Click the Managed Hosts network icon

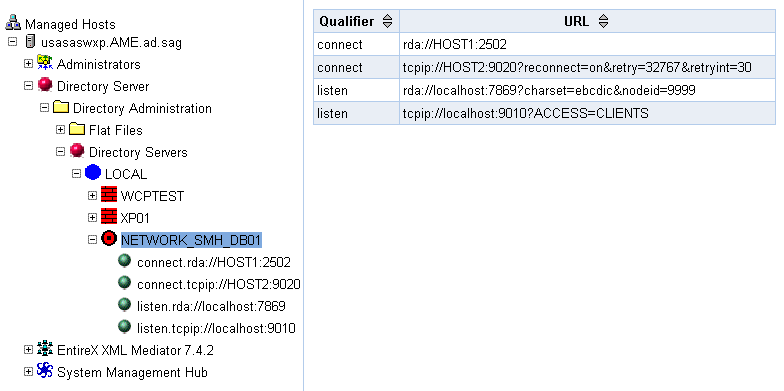pos(13,23)
